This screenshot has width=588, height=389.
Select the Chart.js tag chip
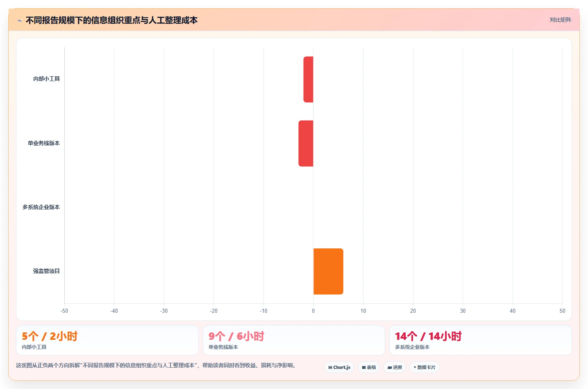pos(339,367)
